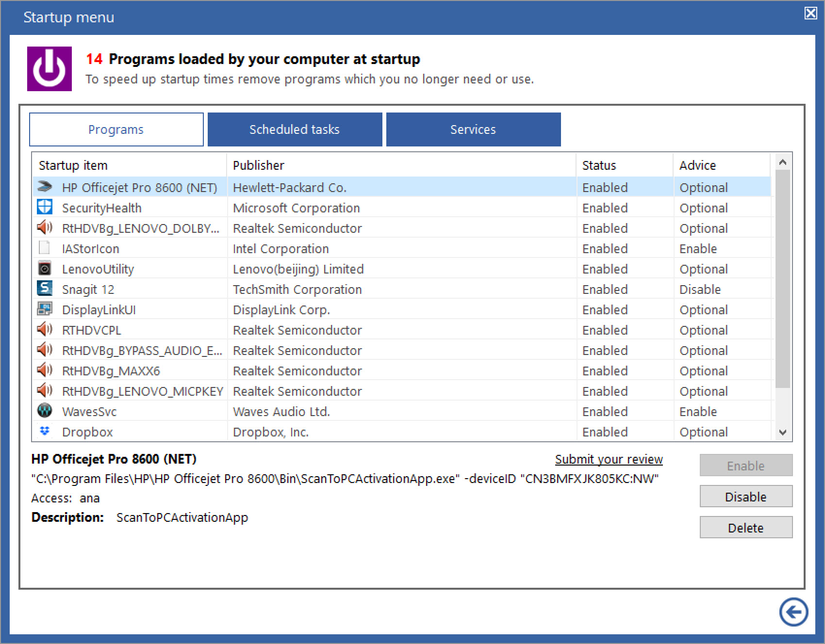The height and width of the screenshot is (644, 825).
Task: Select the Snagit 12 entry
Action: coord(88,290)
